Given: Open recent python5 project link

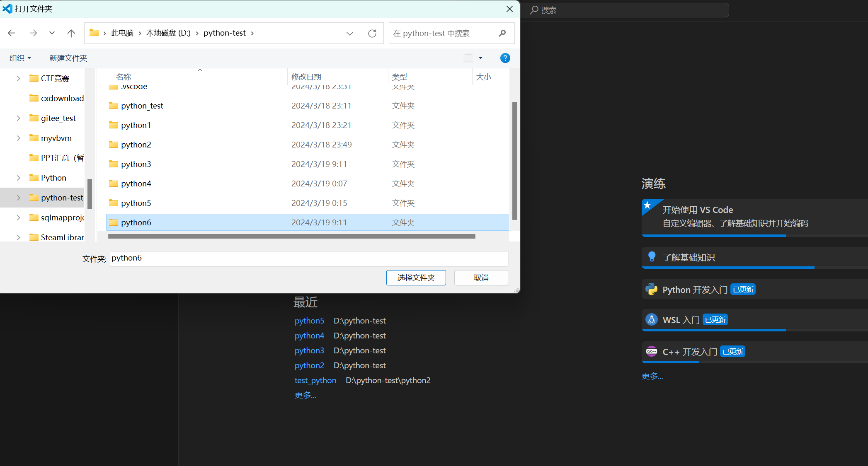Looking at the screenshot, I should [x=309, y=321].
